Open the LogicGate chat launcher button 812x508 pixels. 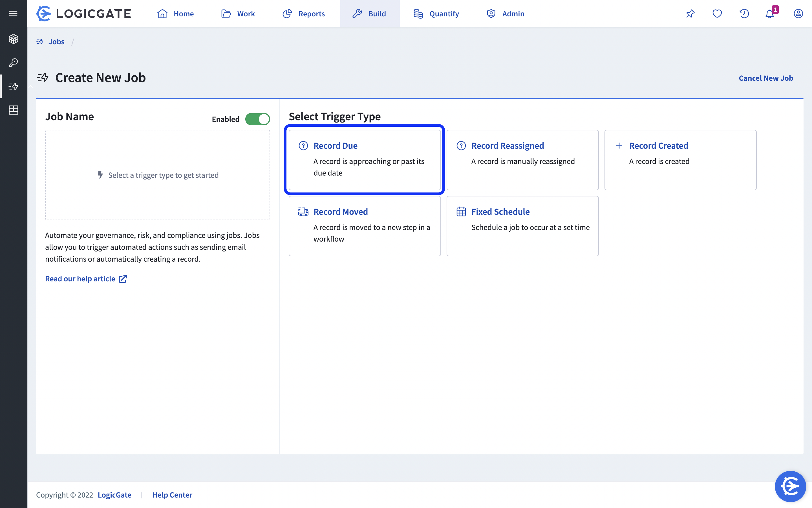coord(790,486)
